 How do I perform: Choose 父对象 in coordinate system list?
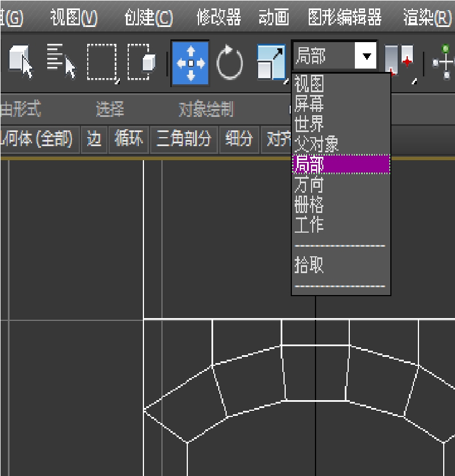point(341,144)
